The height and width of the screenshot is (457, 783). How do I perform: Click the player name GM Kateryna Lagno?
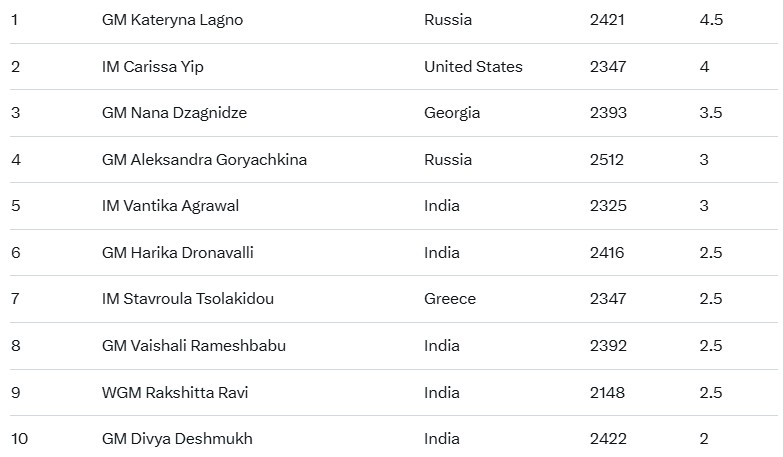click(x=172, y=20)
